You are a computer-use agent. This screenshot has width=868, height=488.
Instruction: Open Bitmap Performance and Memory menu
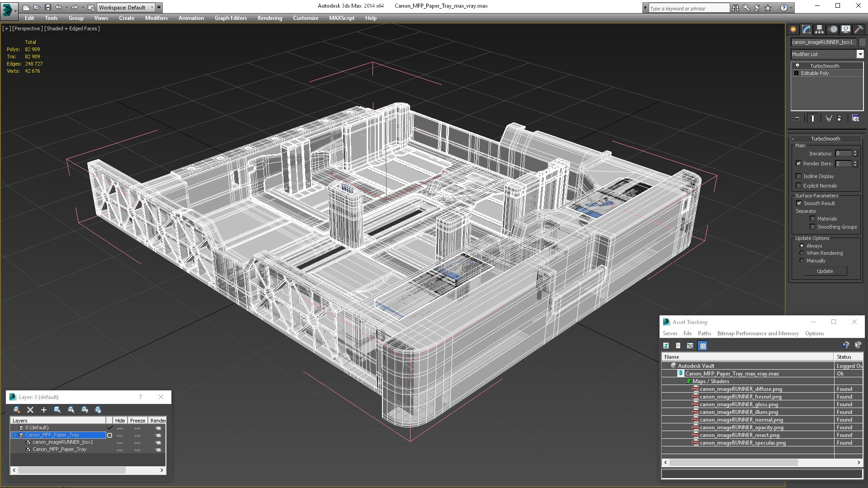pos(758,333)
